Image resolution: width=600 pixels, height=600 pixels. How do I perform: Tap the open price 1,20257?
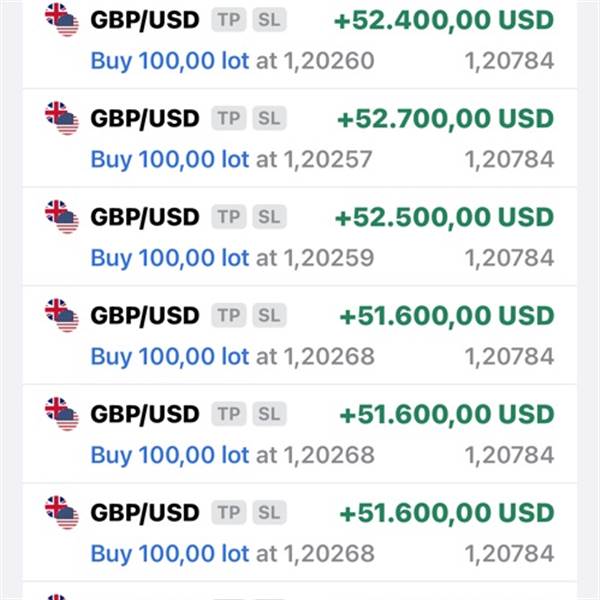click(x=328, y=160)
